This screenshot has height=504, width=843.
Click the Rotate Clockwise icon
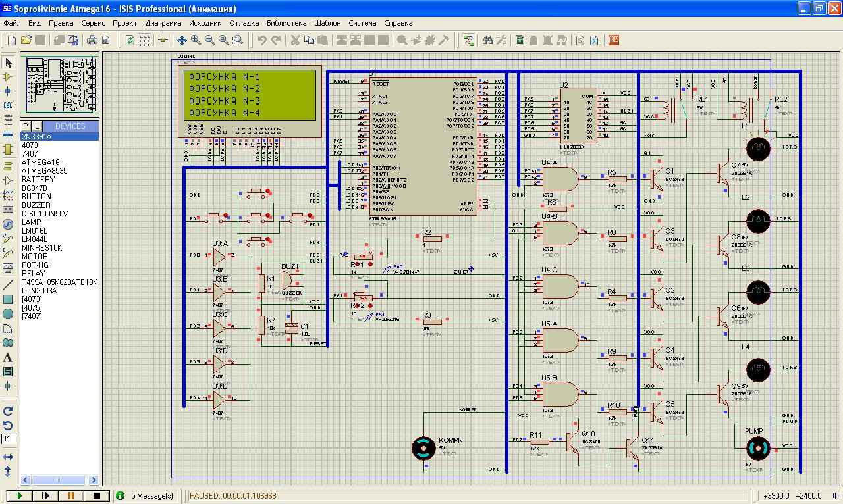click(8, 411)
